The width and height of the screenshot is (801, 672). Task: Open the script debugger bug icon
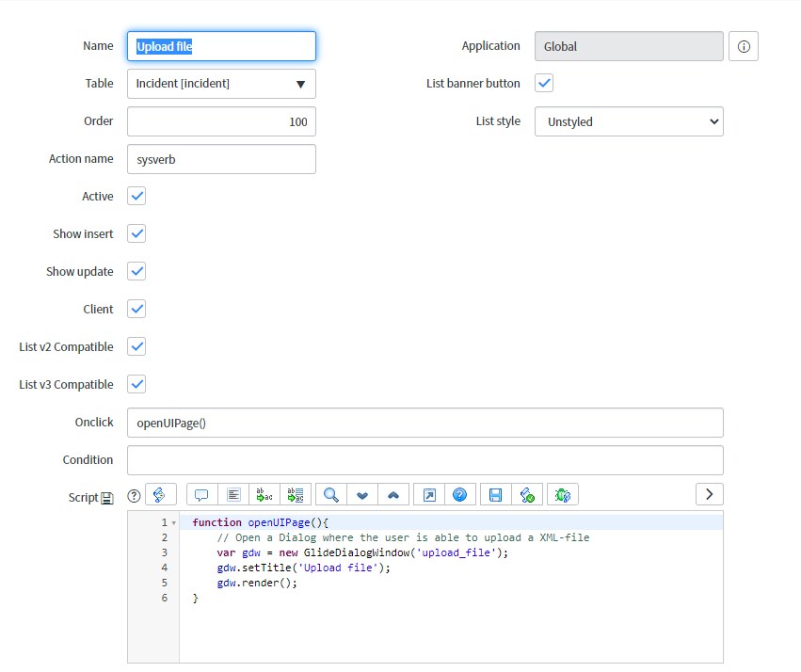(x=563, y=494)
